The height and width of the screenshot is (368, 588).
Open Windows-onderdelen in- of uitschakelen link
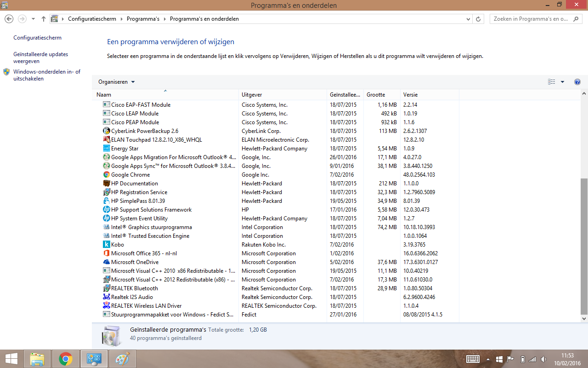tap(47, 75)
